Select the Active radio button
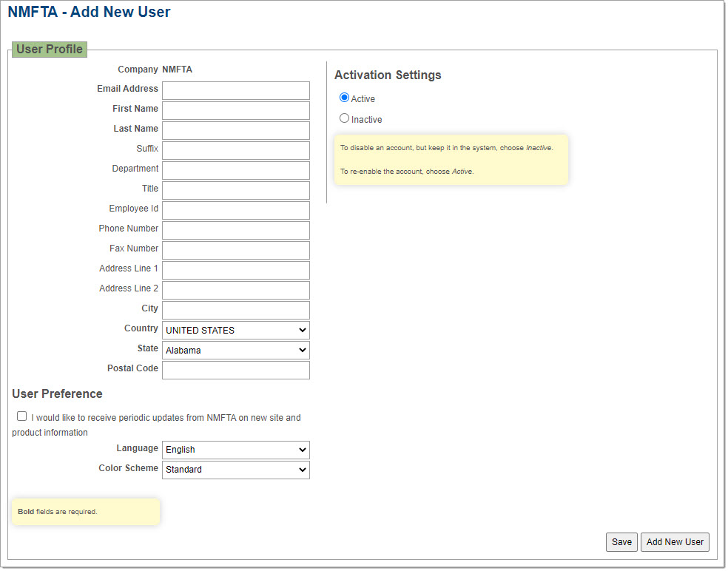This screenshot has width=728, height=571. point(344,98)
